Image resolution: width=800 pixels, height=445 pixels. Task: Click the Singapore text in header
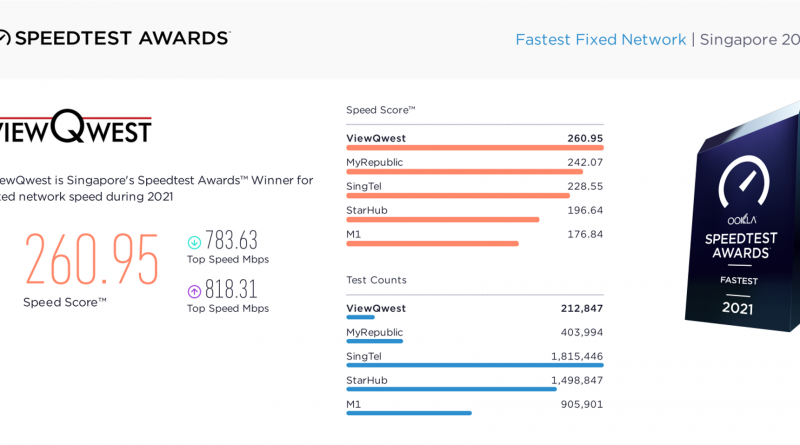tap(738, 39)
